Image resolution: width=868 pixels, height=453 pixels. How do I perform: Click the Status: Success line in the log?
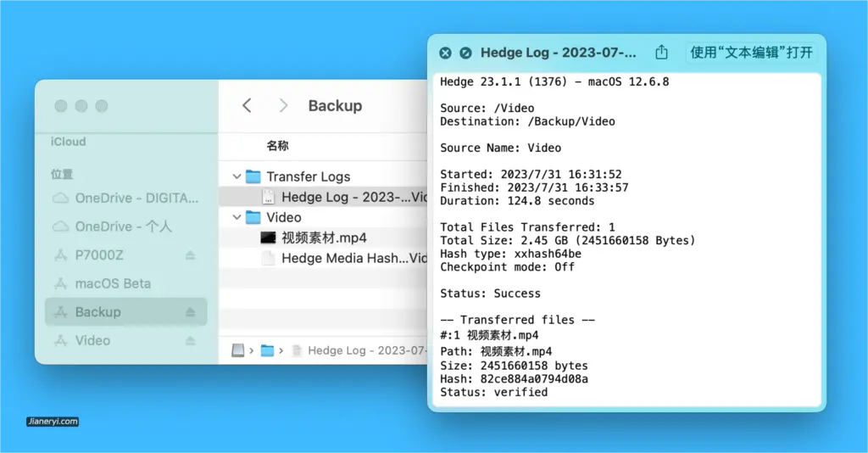point(490,294)
